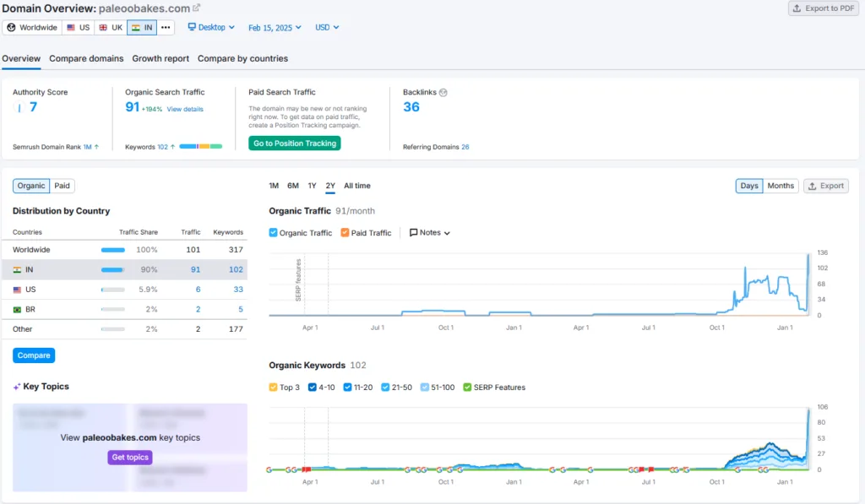This screenshot has height=504, width=865.
Task: Toggle the Organic Traffic checkbox
Action: 273,233
